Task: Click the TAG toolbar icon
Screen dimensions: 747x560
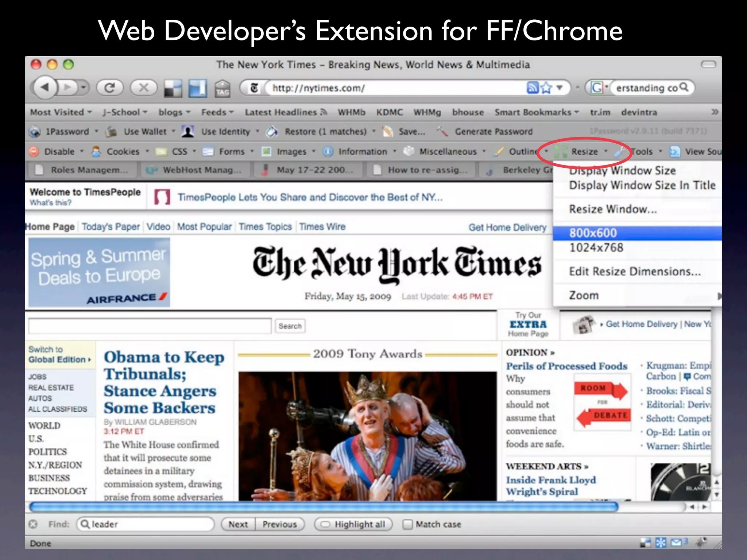Action: pyautogui.click(x=222, y=89)
